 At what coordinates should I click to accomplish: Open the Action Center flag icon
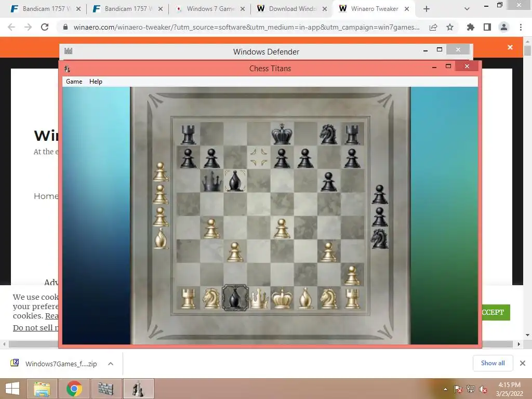[458, 389]
